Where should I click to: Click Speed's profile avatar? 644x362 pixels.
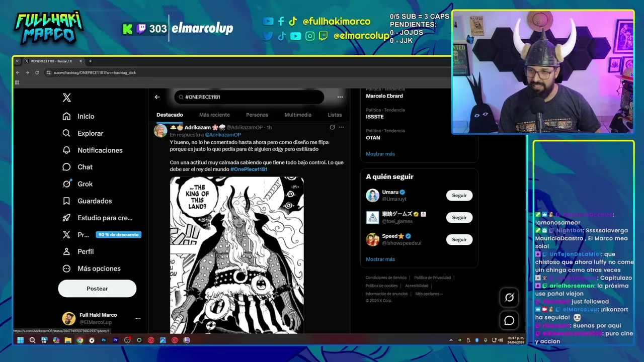click(372, 240)
